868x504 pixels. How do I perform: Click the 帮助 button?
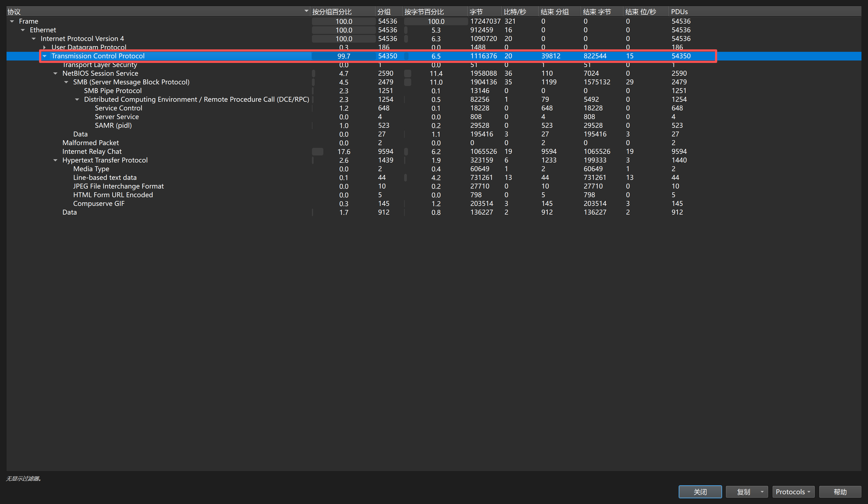coord(840,492)
